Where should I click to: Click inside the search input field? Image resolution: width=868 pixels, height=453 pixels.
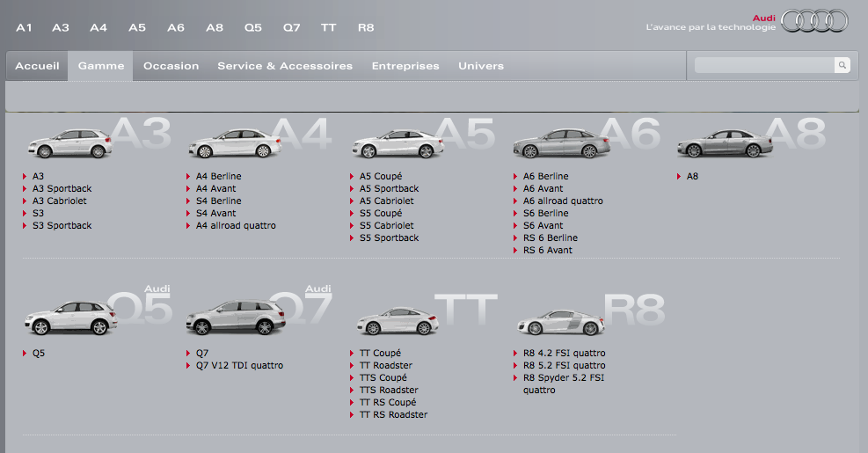764,65
